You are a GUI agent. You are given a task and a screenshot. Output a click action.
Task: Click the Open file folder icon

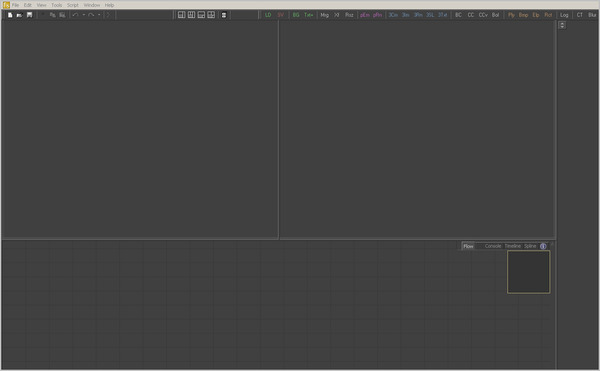tap(20, 15)
